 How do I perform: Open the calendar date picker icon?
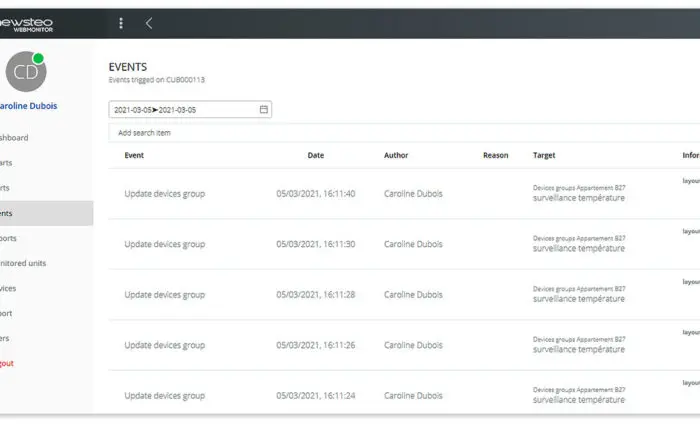click(263, 109)
